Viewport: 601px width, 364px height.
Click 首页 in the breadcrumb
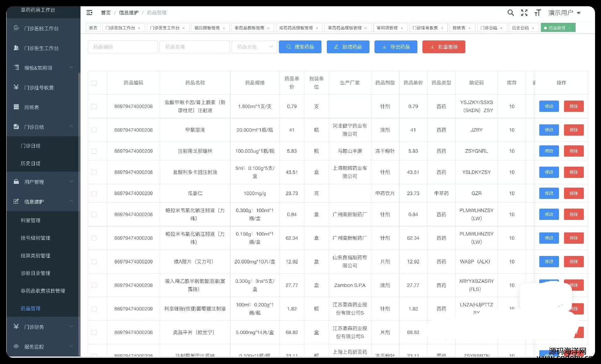click(x=106, y=13)
